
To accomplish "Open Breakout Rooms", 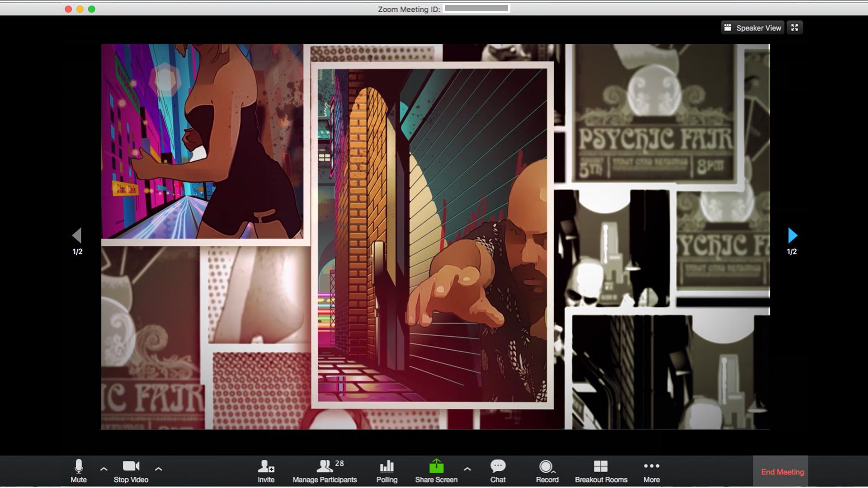I will [x=601, y=470].
